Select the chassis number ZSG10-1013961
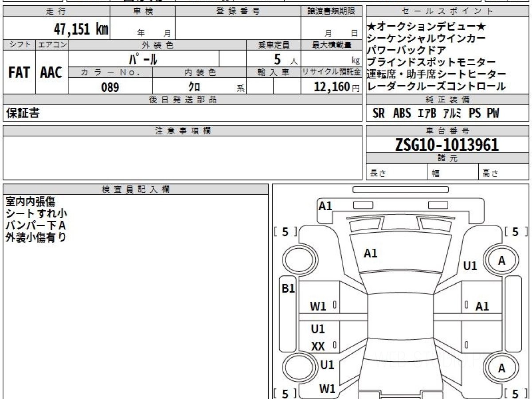 pyautogui.click(x=447, y=145)
